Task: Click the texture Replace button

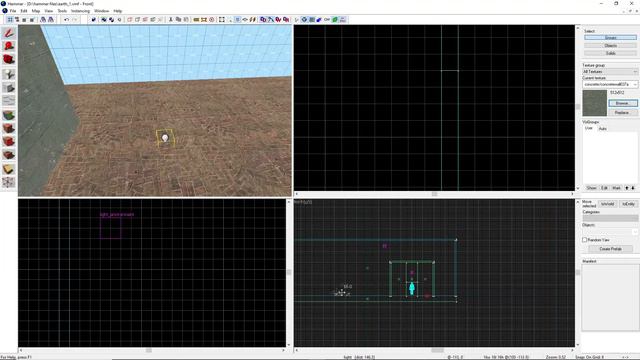Action: coord(622,112)
